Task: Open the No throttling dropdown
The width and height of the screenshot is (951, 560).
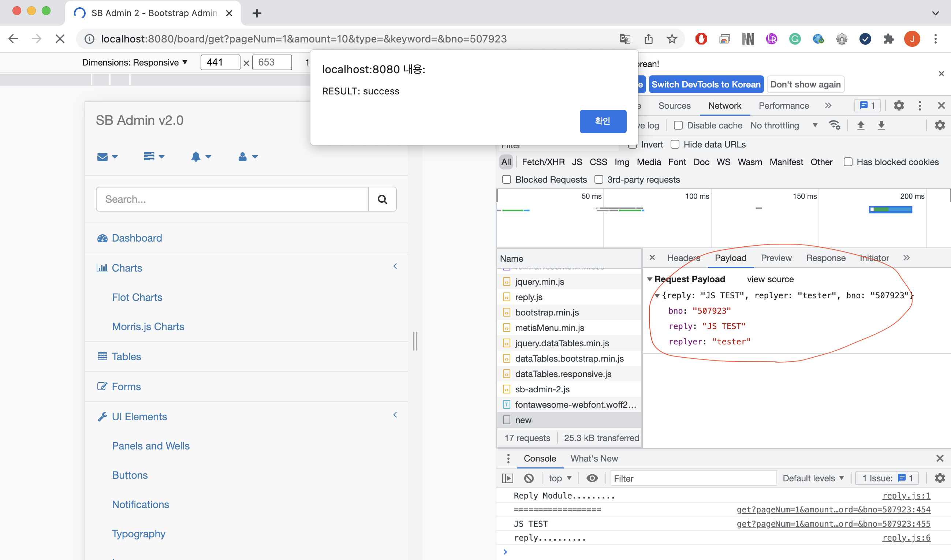Action: click(x=783, y=125)
